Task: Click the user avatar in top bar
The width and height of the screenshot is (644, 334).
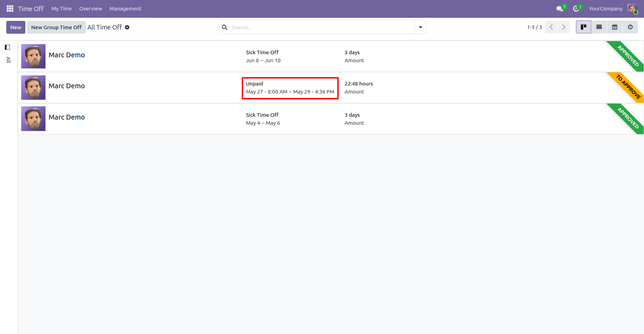Action: tap(632, 9)
